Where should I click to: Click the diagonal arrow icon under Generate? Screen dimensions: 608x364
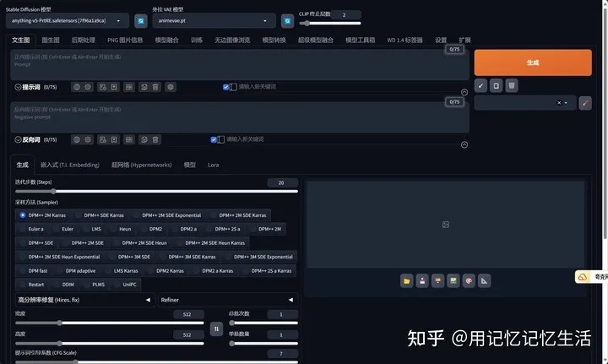point(480,85)
